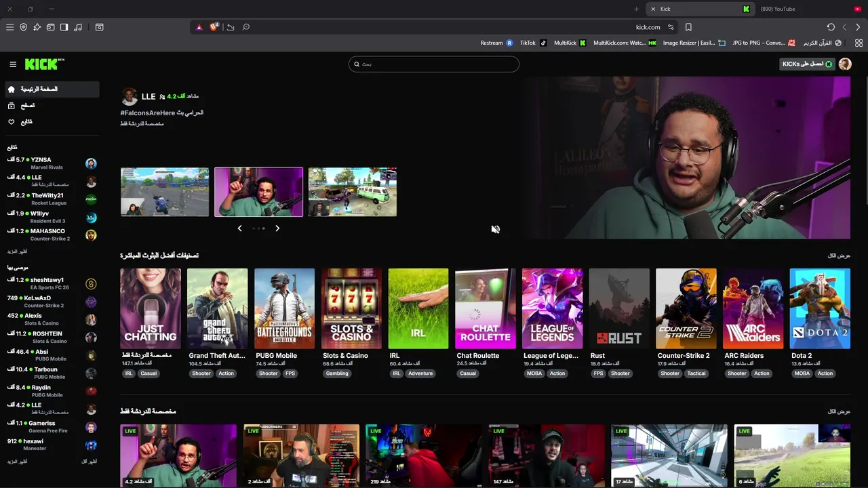The height and width of the screenshot is (488, 868).
Task: Toggle the browser sidebar panel icon
Action: point(64,27)
